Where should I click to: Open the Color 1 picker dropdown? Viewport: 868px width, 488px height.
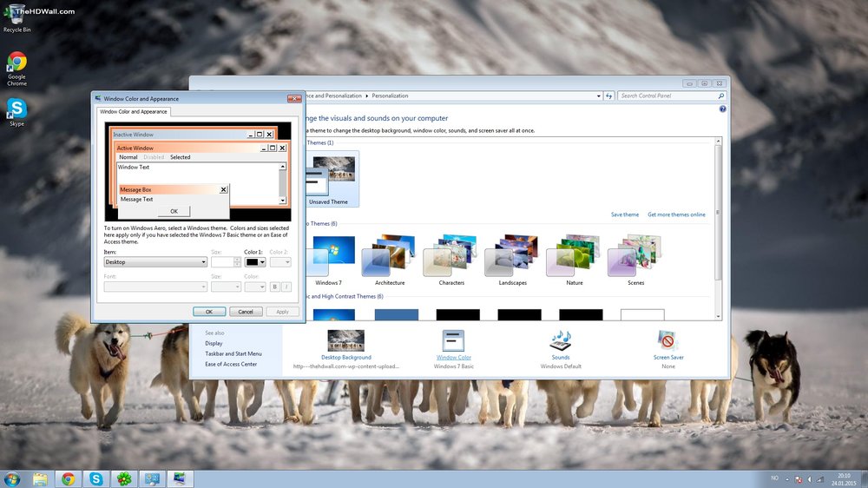[261, 261]
